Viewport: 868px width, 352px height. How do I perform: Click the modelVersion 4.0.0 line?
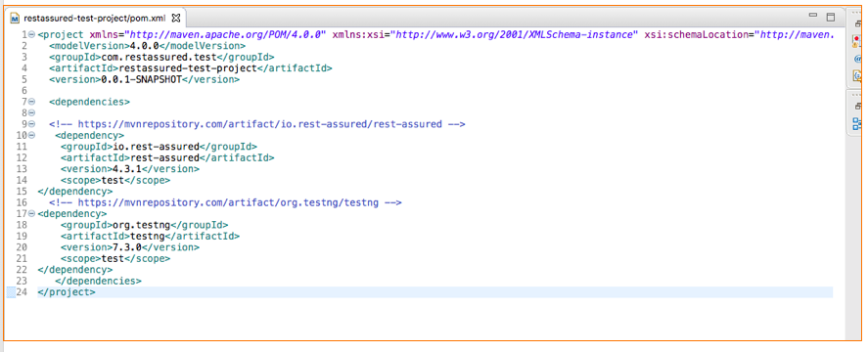[x=147, y=45]
